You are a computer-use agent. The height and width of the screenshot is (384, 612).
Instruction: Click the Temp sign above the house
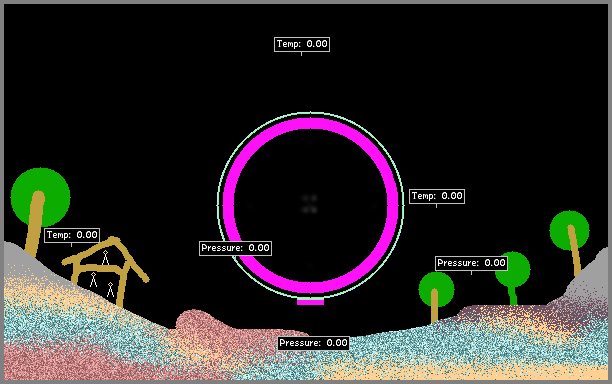click(72, 235)
